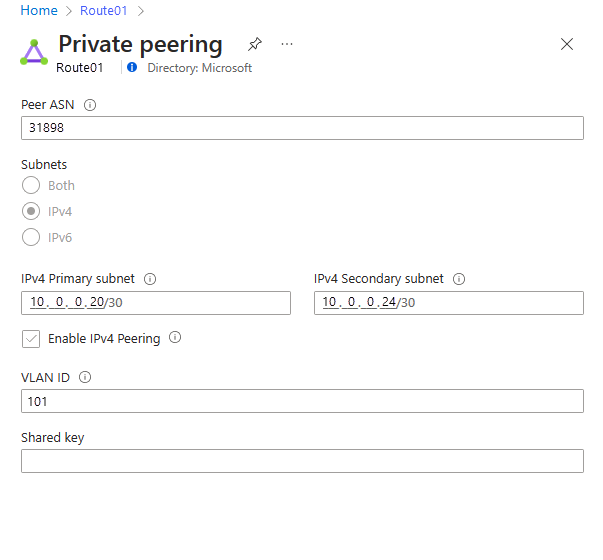Go to Home breadcrumb link
Image resolution: width=603 pixels, height=560 pixels.
pyautogui.click(x=39, y=11)
